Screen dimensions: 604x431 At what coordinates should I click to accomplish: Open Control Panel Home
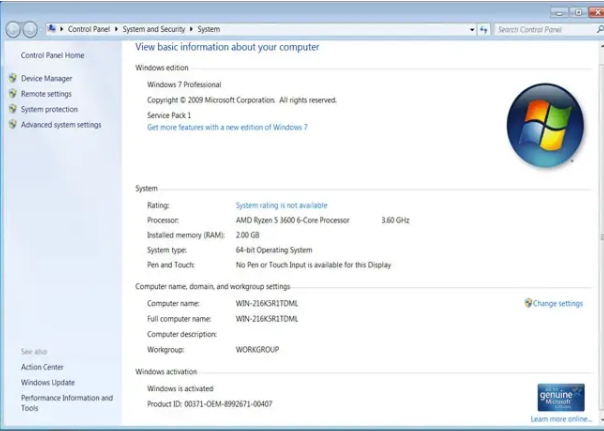click(52, 55)
